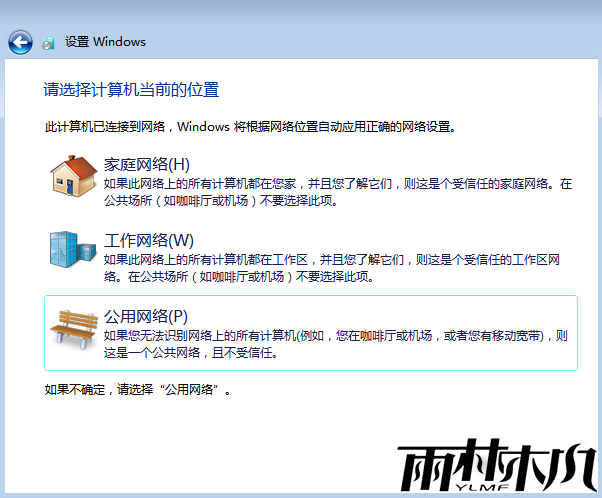Select the 工作网络(W) title link
Screen dimensions: 602x498
pyautogui.click(x=149, y=241)
